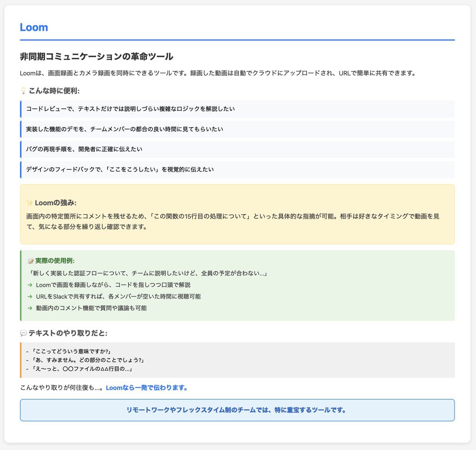
Task: Click the sparkles emoji beside Loomの強み
Action: [30, 203]
